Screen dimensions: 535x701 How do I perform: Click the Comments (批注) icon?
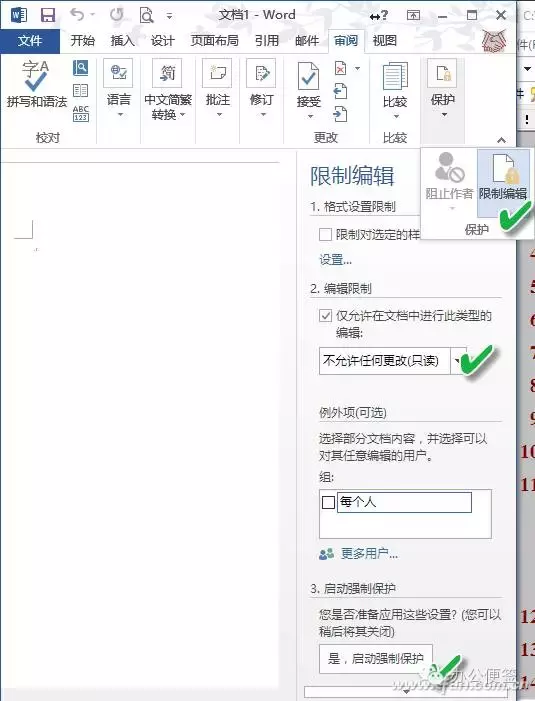point(217,72)
